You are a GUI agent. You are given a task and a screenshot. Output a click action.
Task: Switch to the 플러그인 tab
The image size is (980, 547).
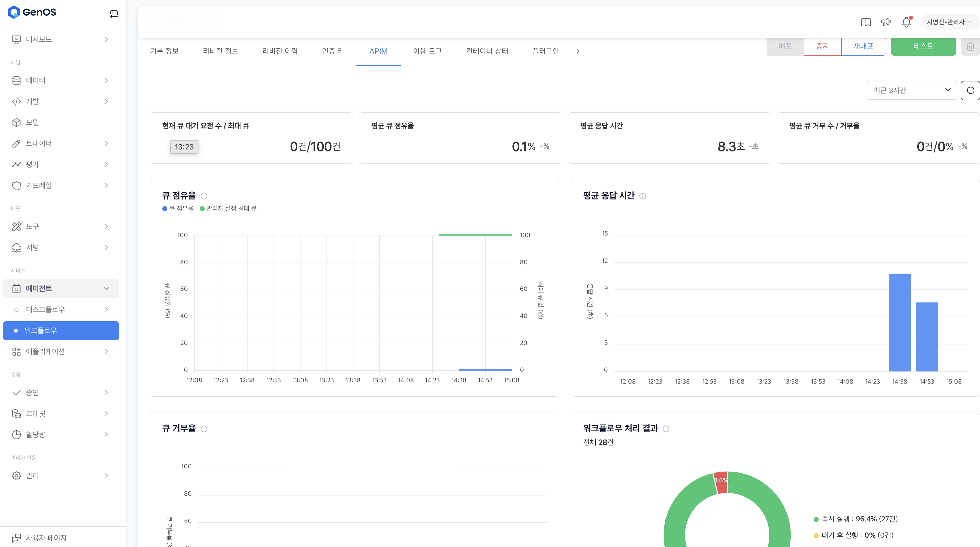click(x=545, y=51)
